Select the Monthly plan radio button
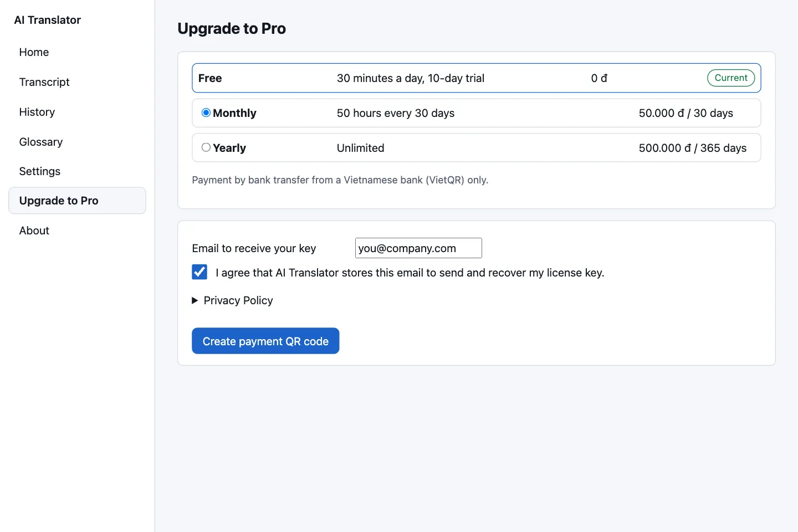The image size is (798, 532). coord(206,113)
